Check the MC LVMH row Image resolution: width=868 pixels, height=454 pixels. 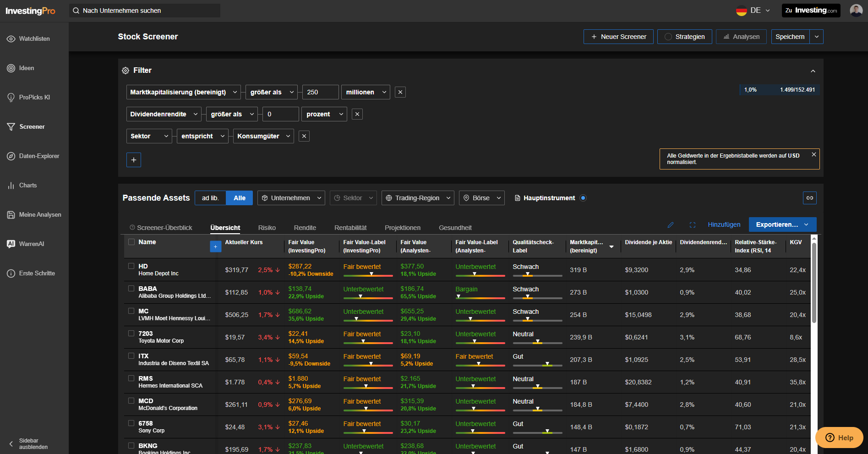tap(131, 311)
